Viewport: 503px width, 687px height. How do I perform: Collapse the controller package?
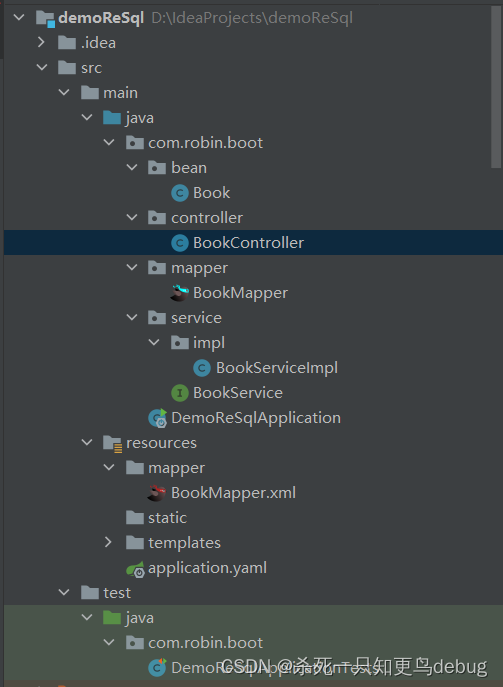131,217
